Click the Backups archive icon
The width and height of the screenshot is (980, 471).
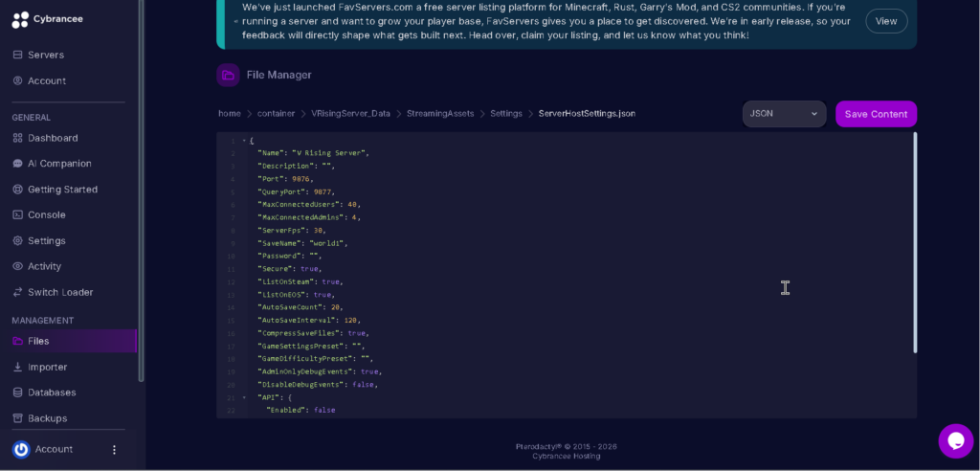point(17,417)
